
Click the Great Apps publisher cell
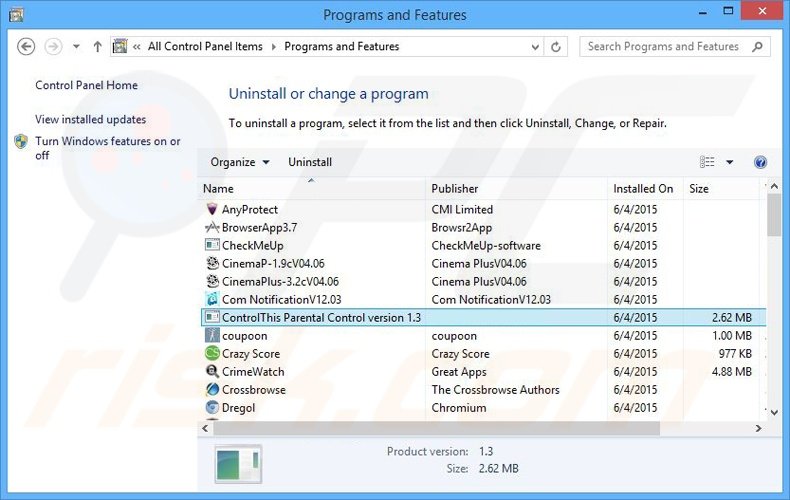tap(459, 372)
